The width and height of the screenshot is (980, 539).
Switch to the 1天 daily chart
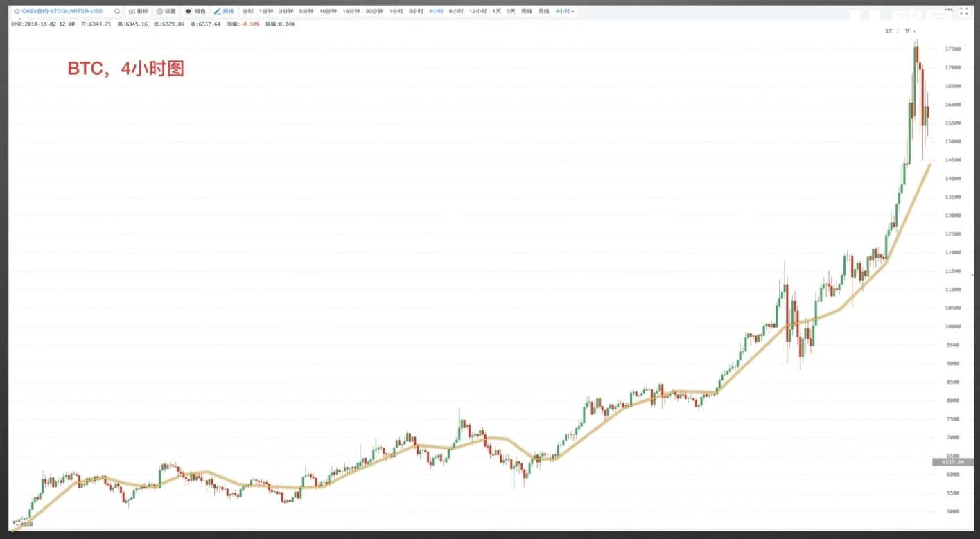[497, 12]
